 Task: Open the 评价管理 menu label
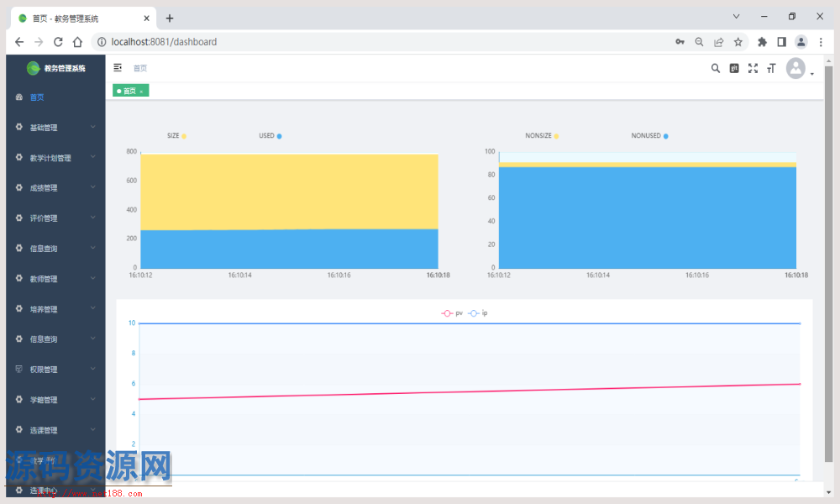coord(44,218)
